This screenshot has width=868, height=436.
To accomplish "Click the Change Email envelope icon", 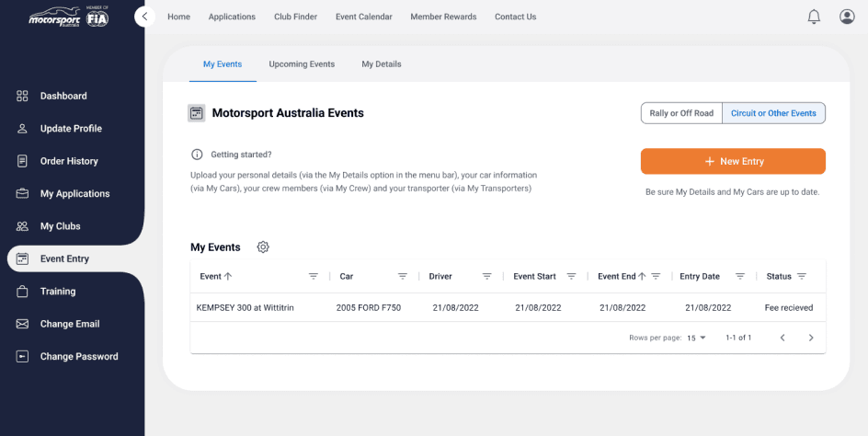I will pos(22,324).
